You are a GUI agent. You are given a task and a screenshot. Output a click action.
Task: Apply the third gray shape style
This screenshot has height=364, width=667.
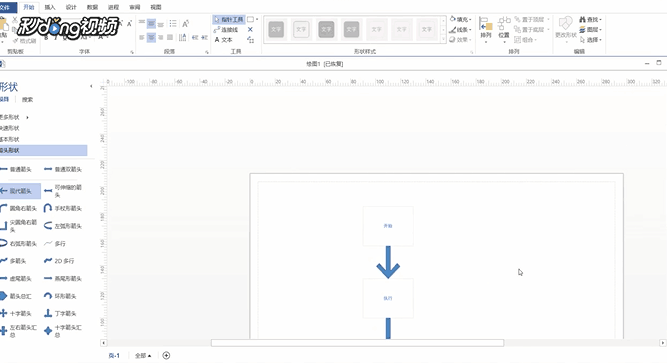326,29
